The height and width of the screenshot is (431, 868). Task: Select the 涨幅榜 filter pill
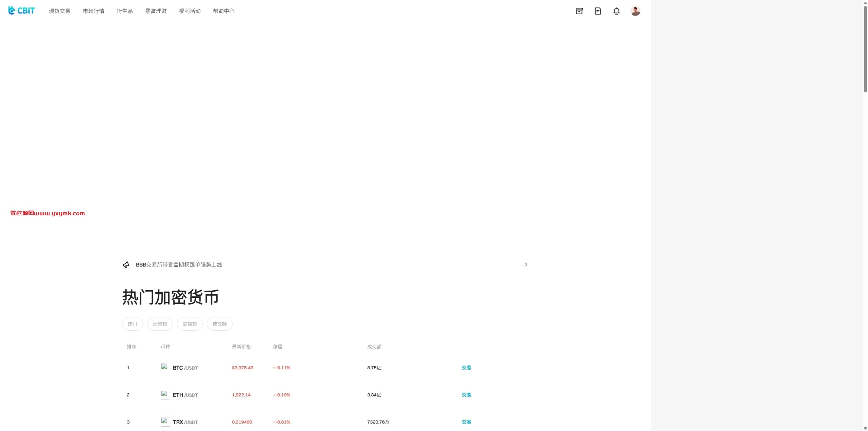[x=160, y=324]
